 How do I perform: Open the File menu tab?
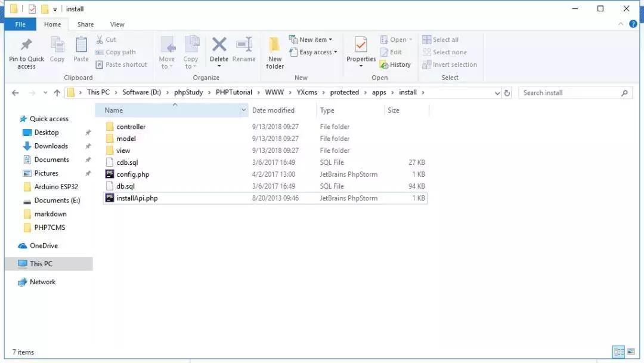coord(20,24)
